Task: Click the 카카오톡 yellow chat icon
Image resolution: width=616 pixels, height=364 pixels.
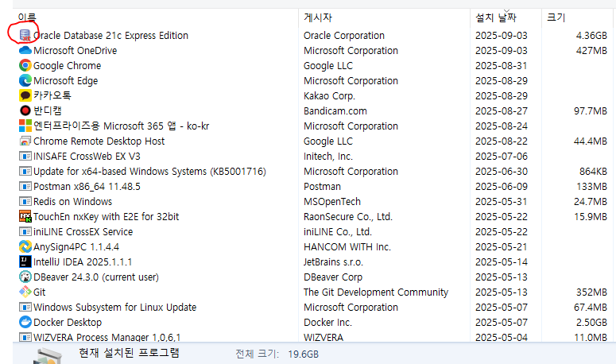Action: [x=25, y=95]
